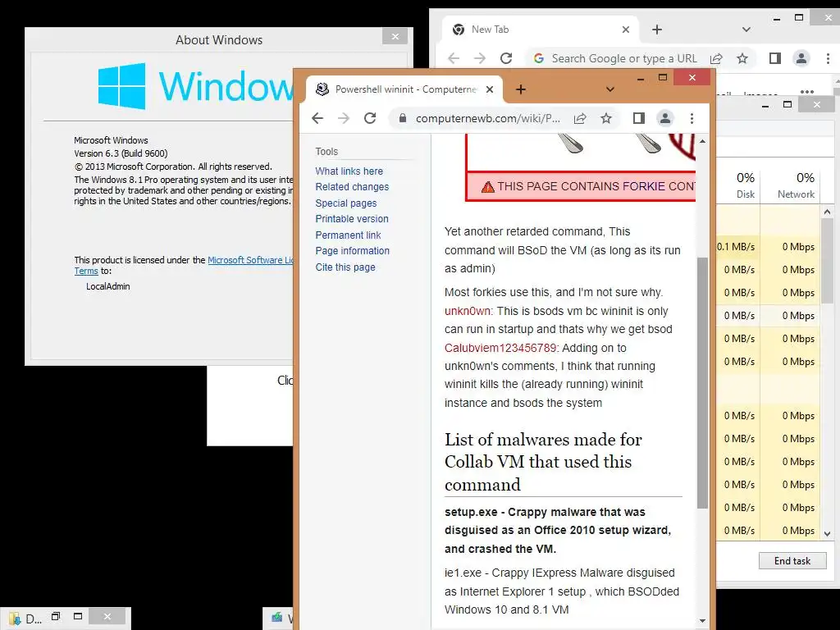Open Special pages link
Screen dimensions: 840x630
346,203
